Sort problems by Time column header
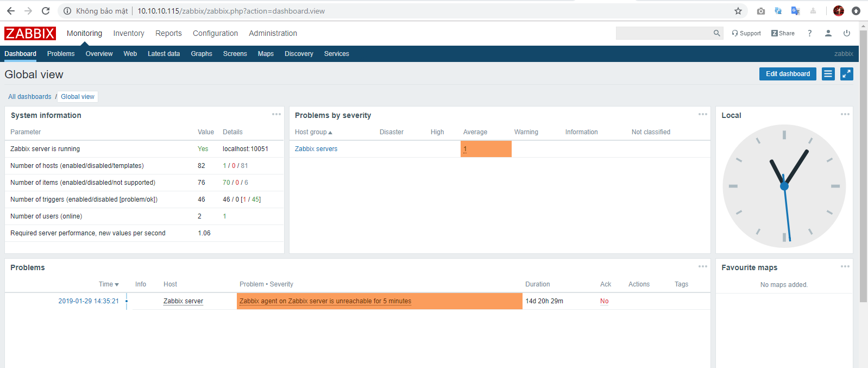Image resolution: width=868 pixels, height=368 pixels. pos(109,284)
